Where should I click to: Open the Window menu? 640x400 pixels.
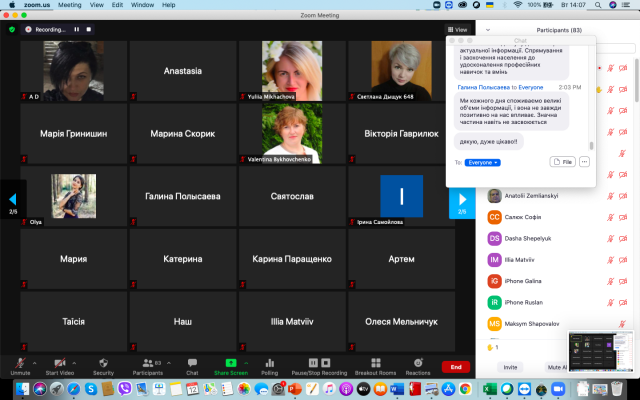[x=142, y=5]
